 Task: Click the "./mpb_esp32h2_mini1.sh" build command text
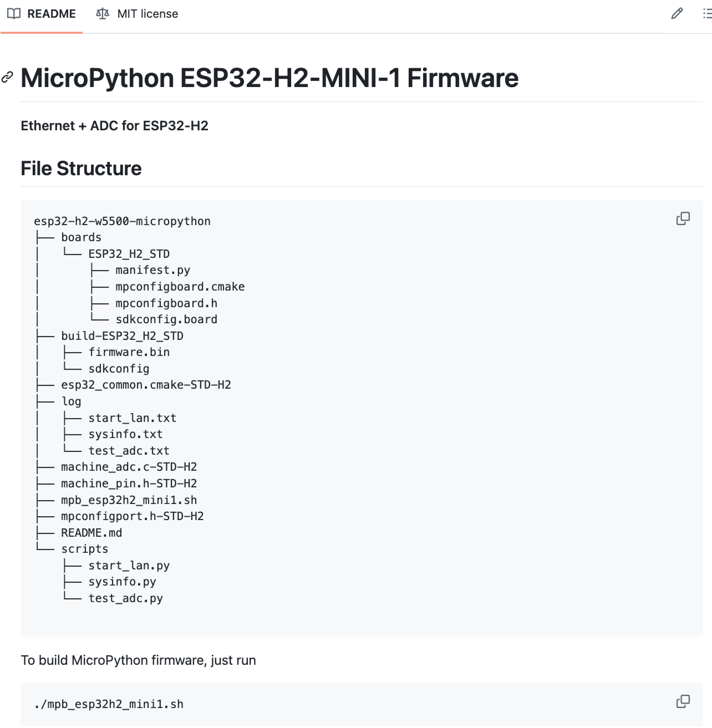108,704
